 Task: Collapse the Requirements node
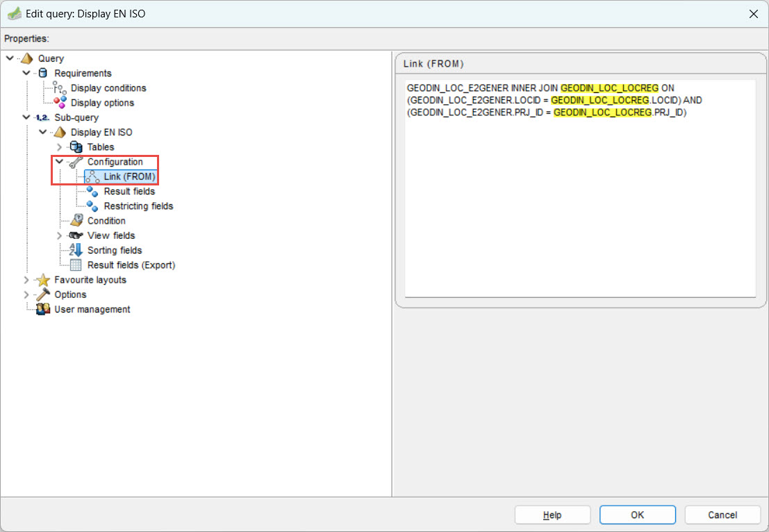pyautogui.click(x=26, y=73)
